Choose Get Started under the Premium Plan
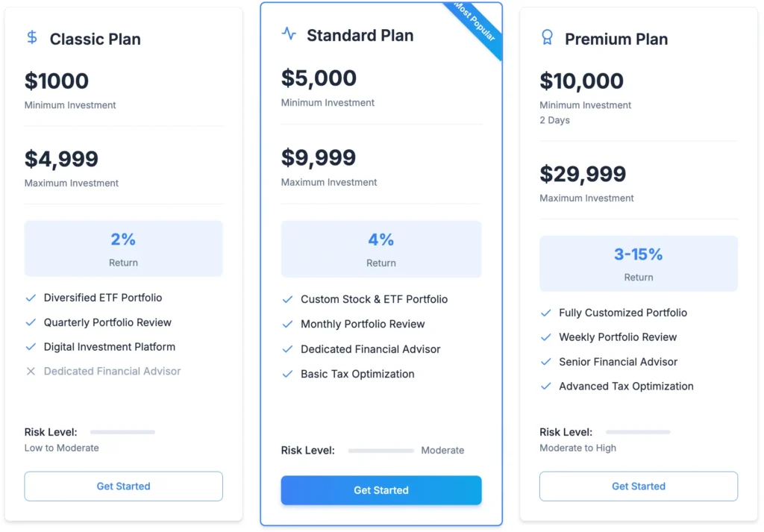The width and height of the screenshot is (764, 532). coord(638,486)
